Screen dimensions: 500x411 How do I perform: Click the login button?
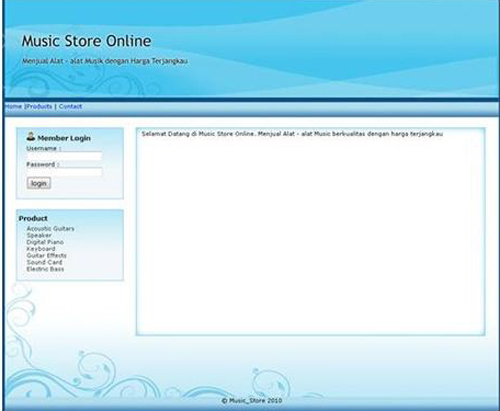point(39,183)
